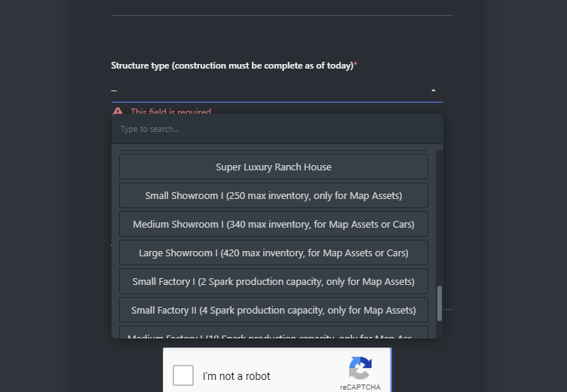Click the red warning triangle icon
Screen dimensions: 567x392
point(118,111)
